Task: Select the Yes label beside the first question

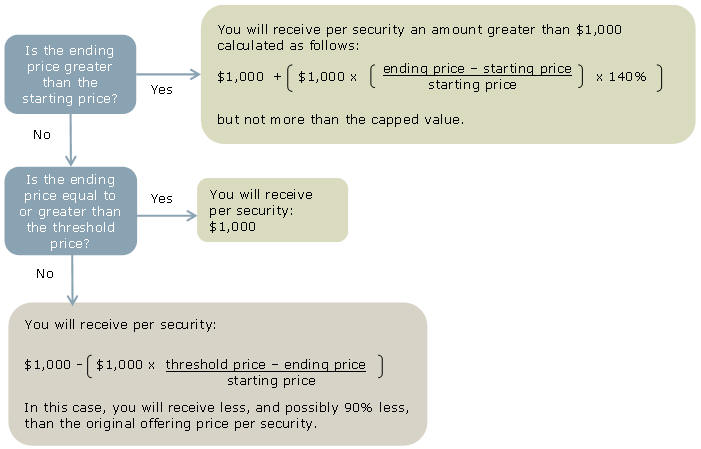Action: (161, 89)
